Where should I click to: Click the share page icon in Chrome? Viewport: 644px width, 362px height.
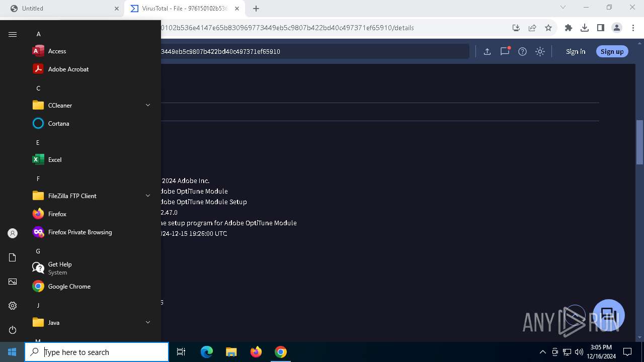[532, 28]
